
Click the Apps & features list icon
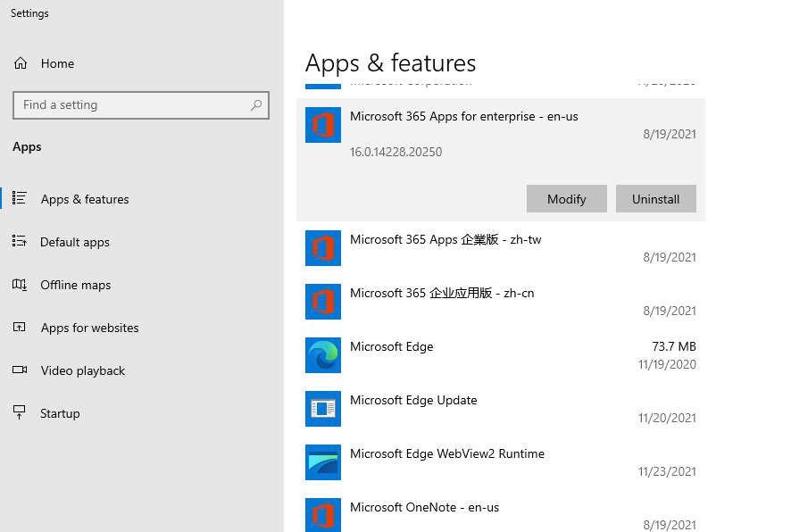(x=19, y=197)
